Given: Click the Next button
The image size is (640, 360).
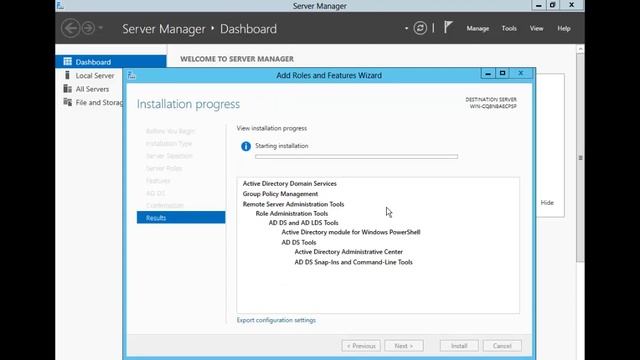Looking at the screenshot, I should (404, 346).
